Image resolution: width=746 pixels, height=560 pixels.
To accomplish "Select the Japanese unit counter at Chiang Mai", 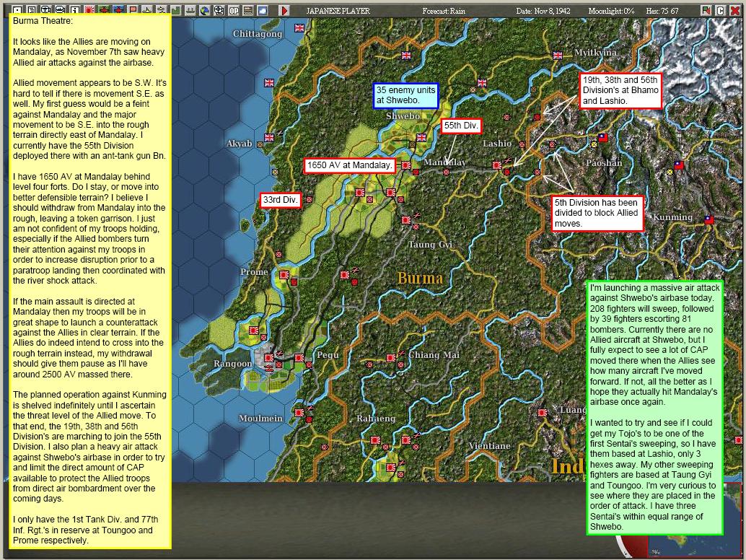I will [x=390, y=357].
